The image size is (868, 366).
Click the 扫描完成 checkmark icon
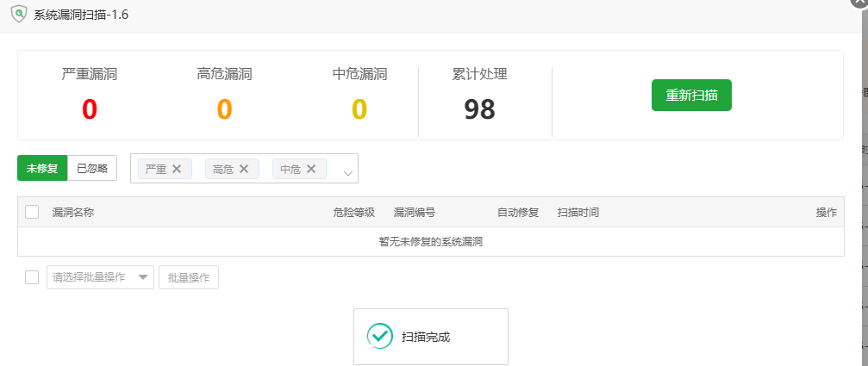pos(379,336)
